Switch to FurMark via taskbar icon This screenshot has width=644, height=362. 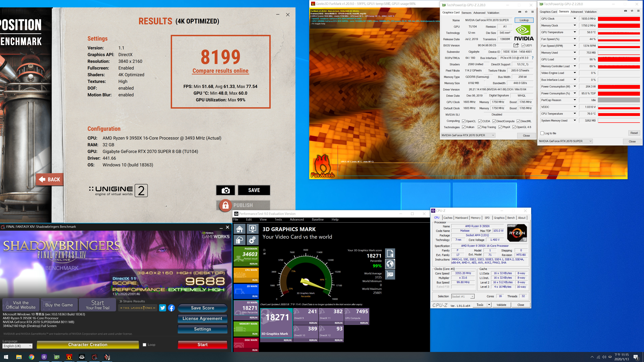tap(69, 357)
